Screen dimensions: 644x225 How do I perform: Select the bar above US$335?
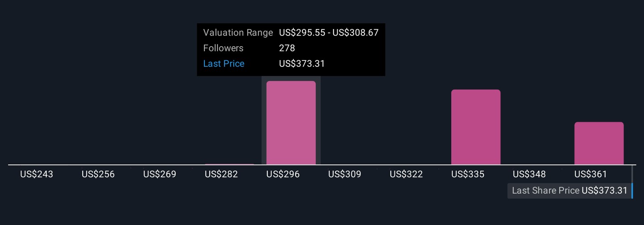(x=475, y=127)
